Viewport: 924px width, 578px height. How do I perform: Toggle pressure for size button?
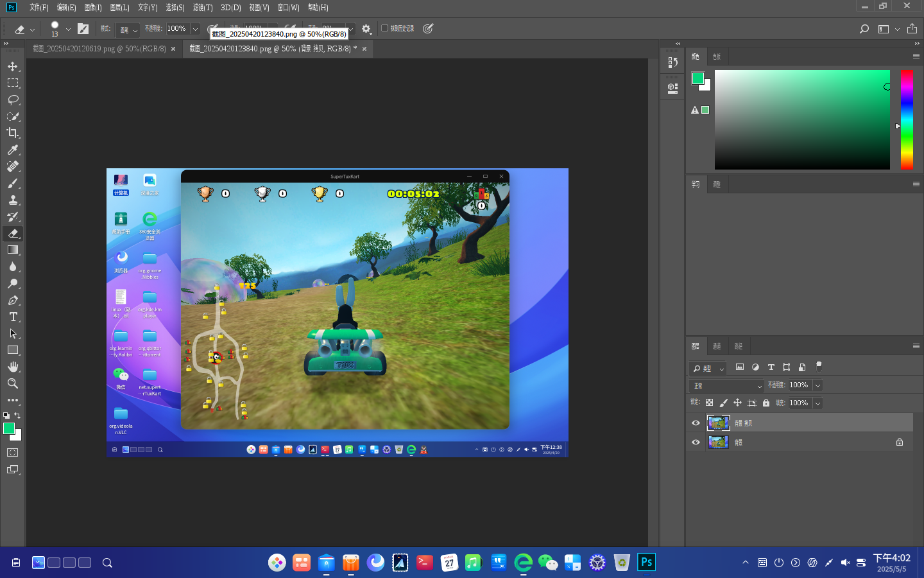click(428, 28)
